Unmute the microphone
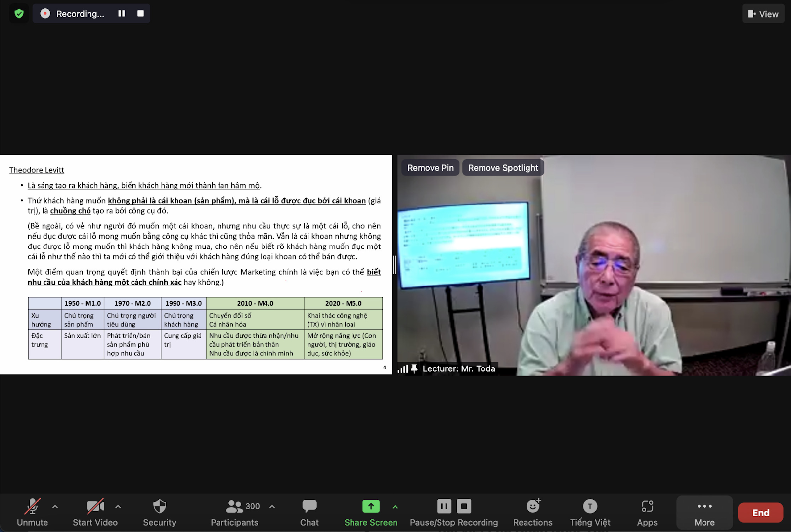 33,513
